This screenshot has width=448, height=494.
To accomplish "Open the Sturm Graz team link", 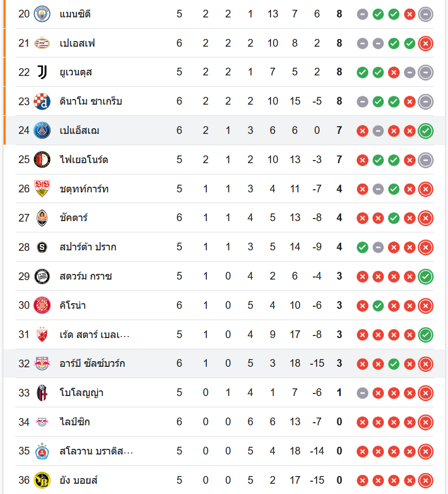I will (86, 276).
